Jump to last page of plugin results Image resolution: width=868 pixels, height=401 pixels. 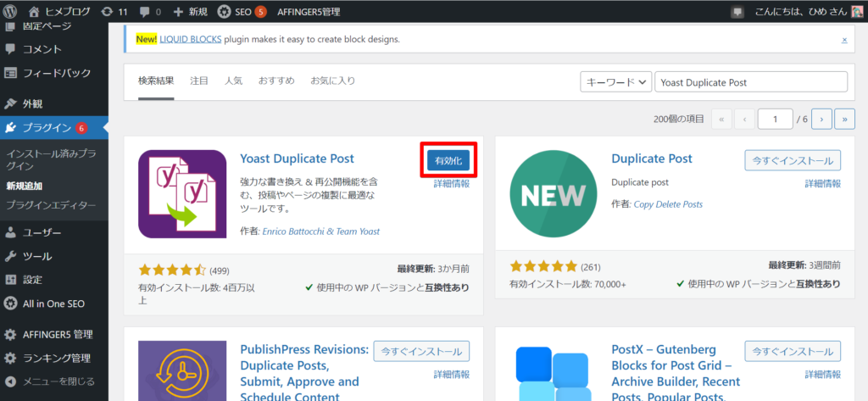[845, 119]
